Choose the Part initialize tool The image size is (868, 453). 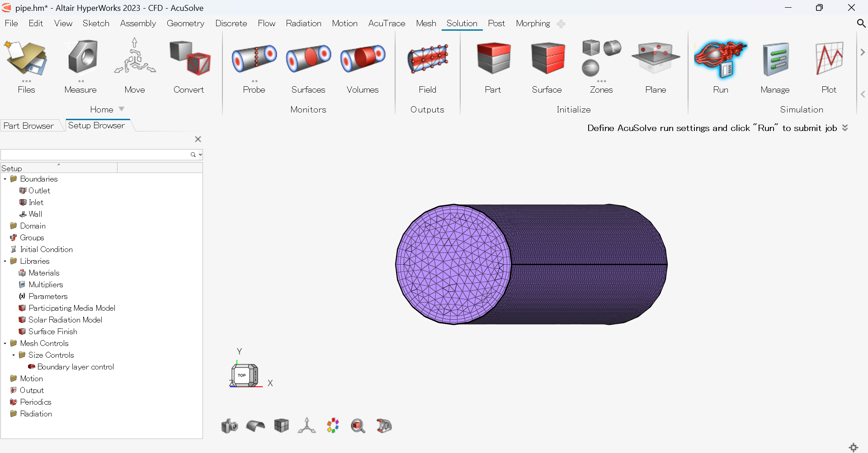point(493,59)
